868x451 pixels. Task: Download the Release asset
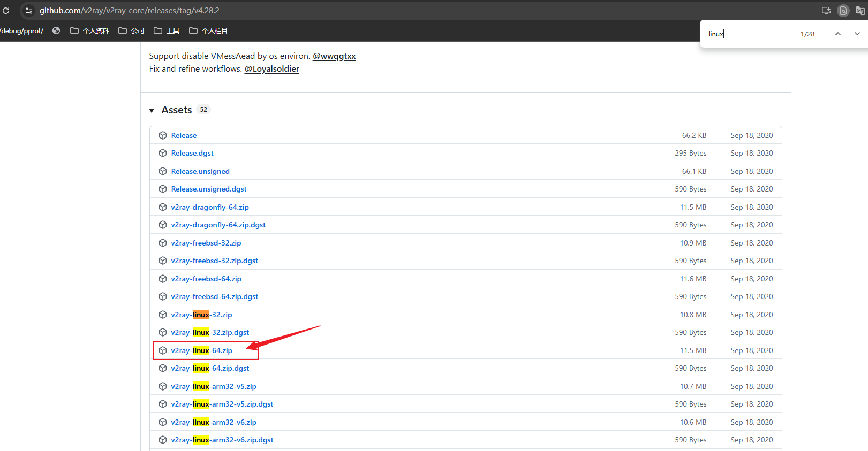pos(184,135)
